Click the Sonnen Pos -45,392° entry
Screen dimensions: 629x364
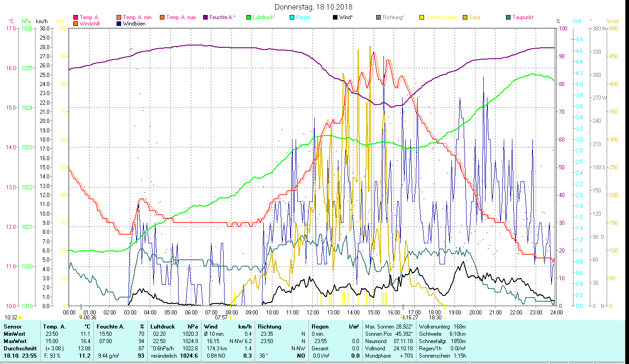point(389,334)
